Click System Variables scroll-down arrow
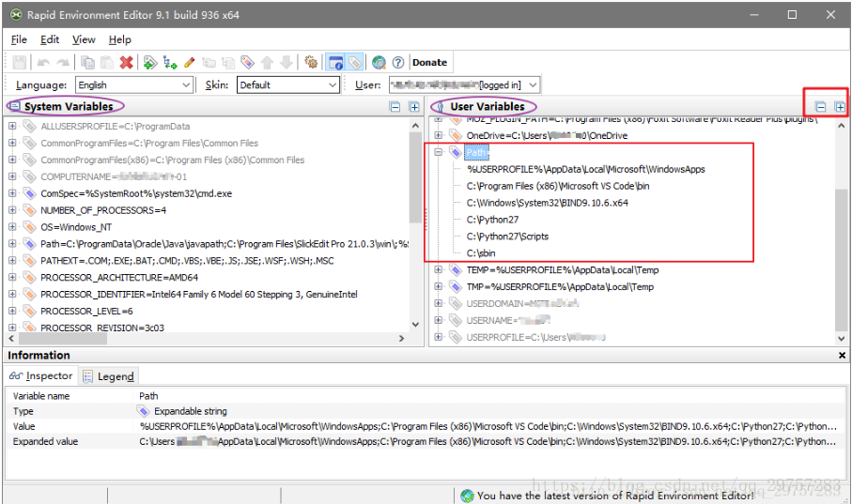Viewport: 852px width, 504px height. tap(416, 324)
